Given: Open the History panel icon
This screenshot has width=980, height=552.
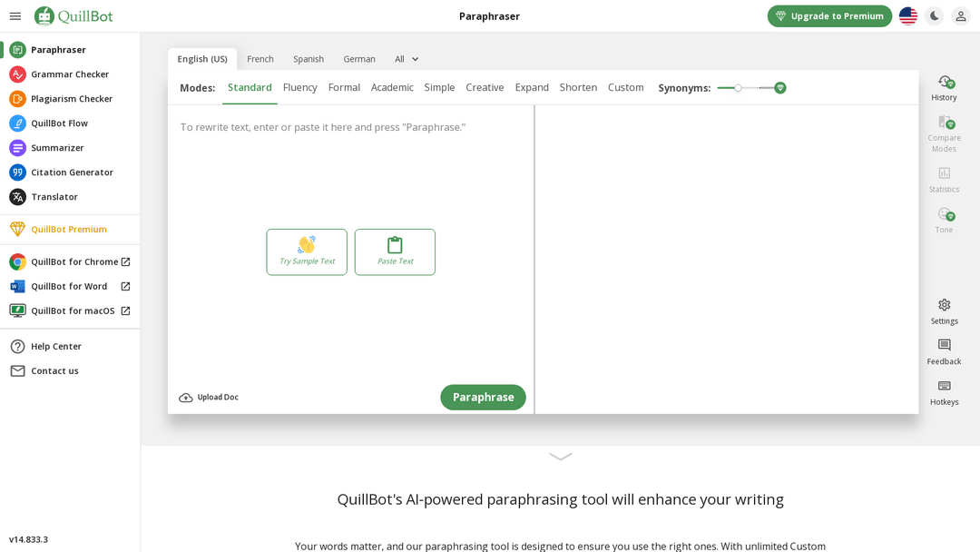Looking at the screenshot, I should 944,83.
